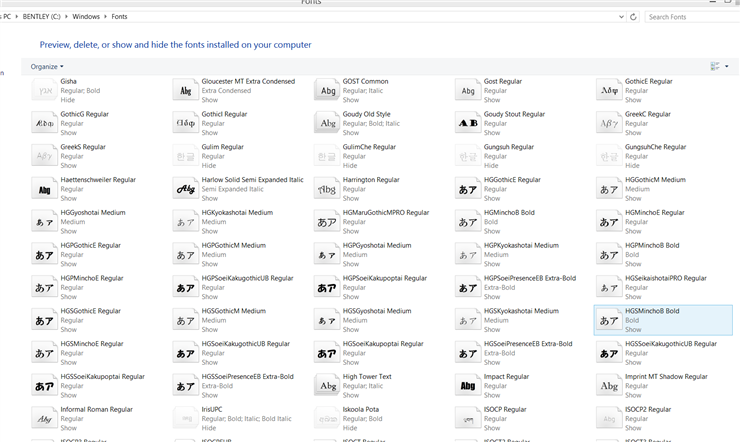Expand the address bar history dropdown
The height and width of the screenshot is (442, 740).
pyautogui.click(x=621, y=17)
